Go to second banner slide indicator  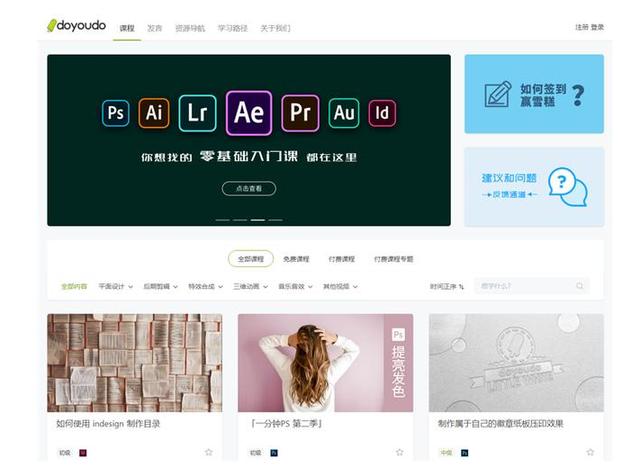pyautogui.click(x=240, y=220)
